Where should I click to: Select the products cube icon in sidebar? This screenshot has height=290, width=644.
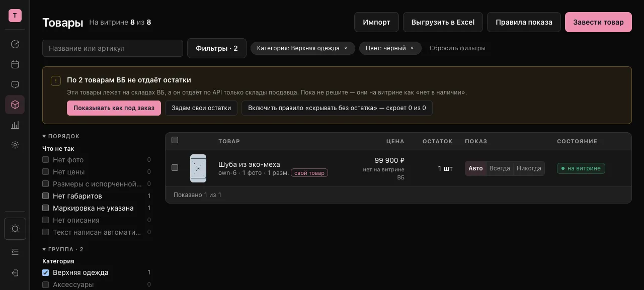pyautogui.click(x=15, y=105)
